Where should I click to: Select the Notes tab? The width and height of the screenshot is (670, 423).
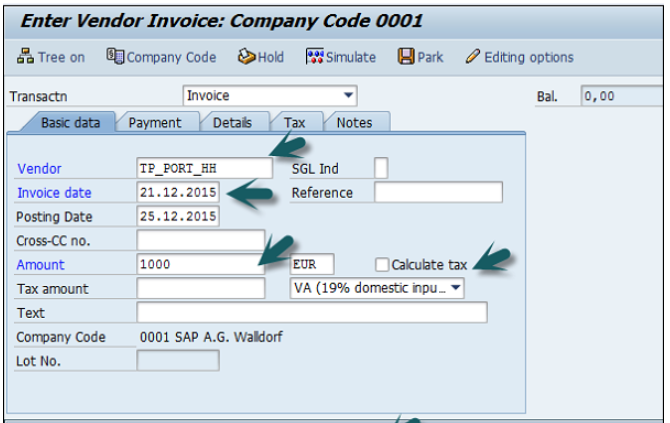click(354, 122)
